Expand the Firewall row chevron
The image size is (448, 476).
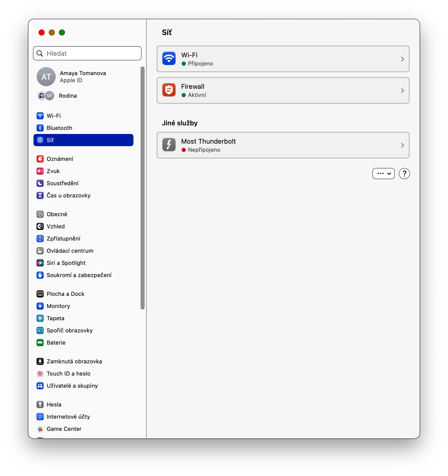(x=402, y=91)
